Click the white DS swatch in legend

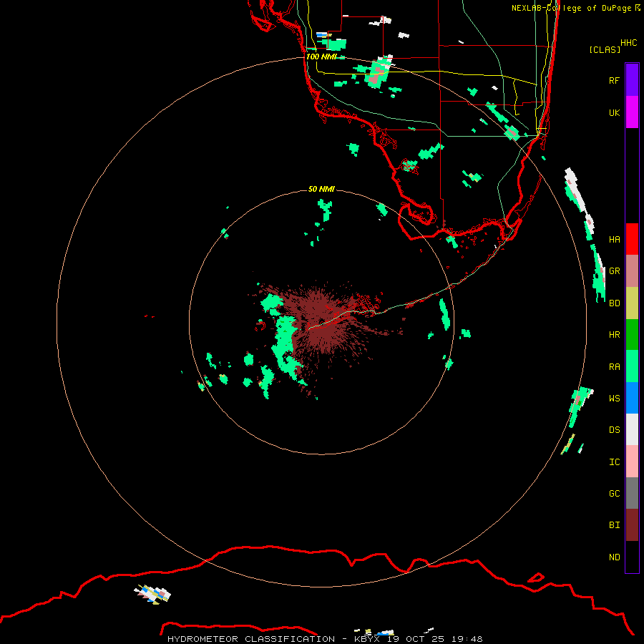coord(632,429)
